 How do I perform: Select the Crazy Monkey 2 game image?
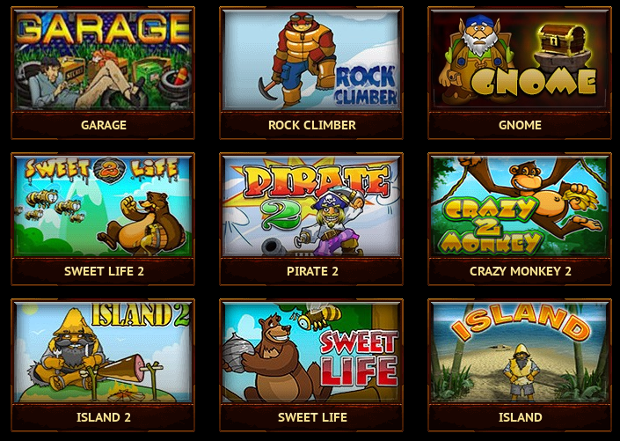520,206
